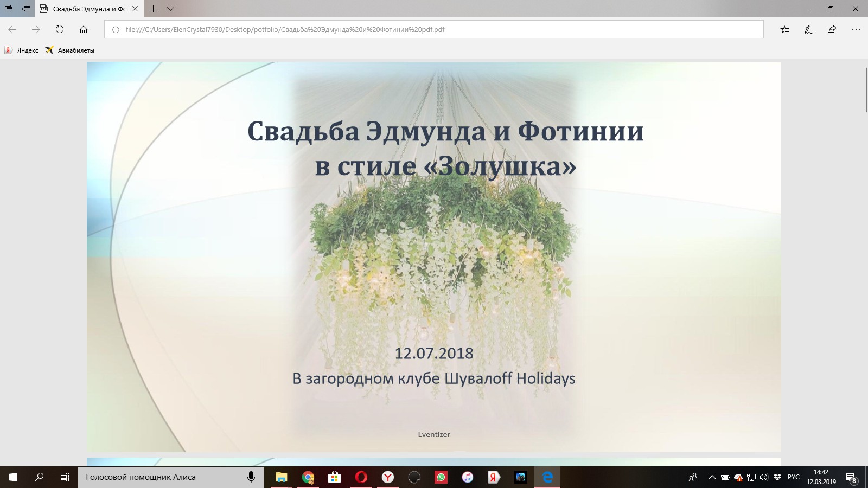The width and height of the screenshot is (868, 488).
Task: Click the Шувалоff Holidays venue line
Action: [434, 378]
